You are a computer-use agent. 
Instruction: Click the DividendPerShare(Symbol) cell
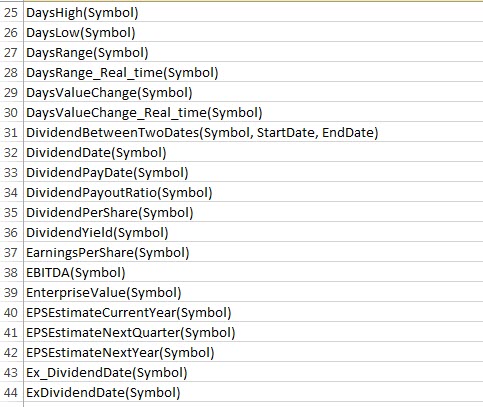[253, 212]
